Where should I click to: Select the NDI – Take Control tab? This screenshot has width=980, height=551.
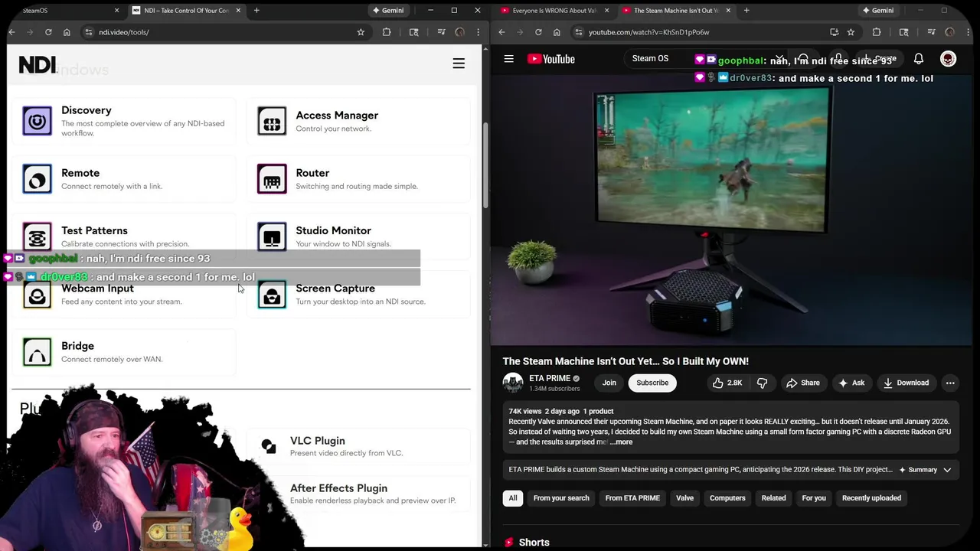(186, 10)
